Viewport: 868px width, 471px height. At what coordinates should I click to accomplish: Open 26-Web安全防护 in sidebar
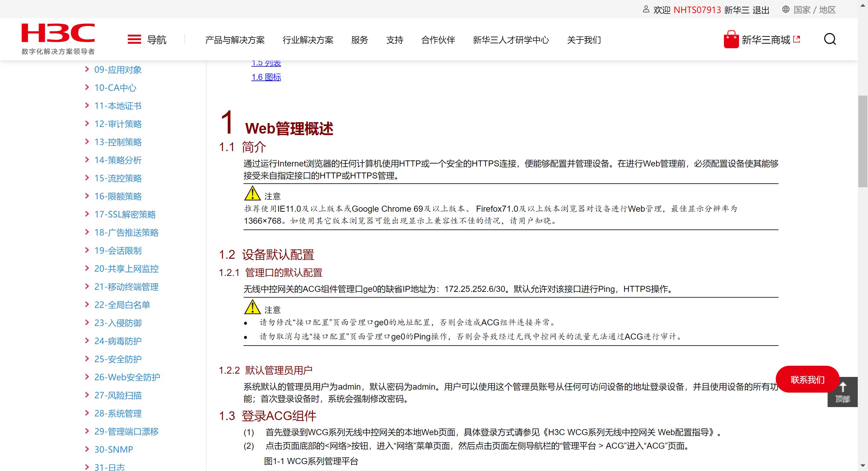tap(127, 377)
